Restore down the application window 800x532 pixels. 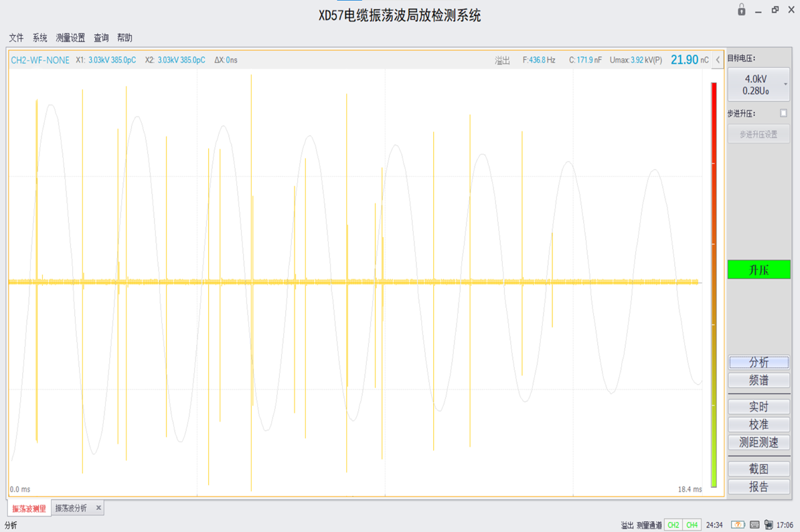(x=775, y=10)
